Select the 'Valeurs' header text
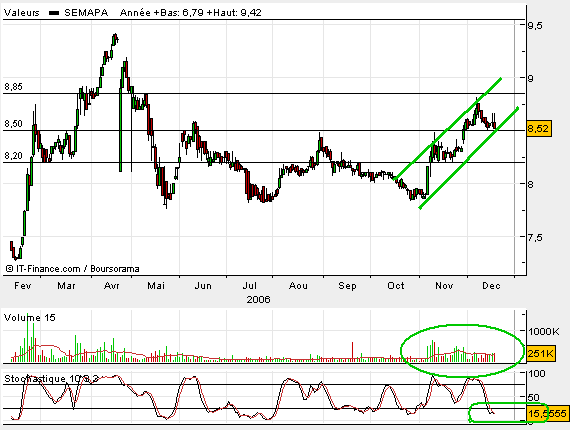570x430 pixels. click(21, 13)
